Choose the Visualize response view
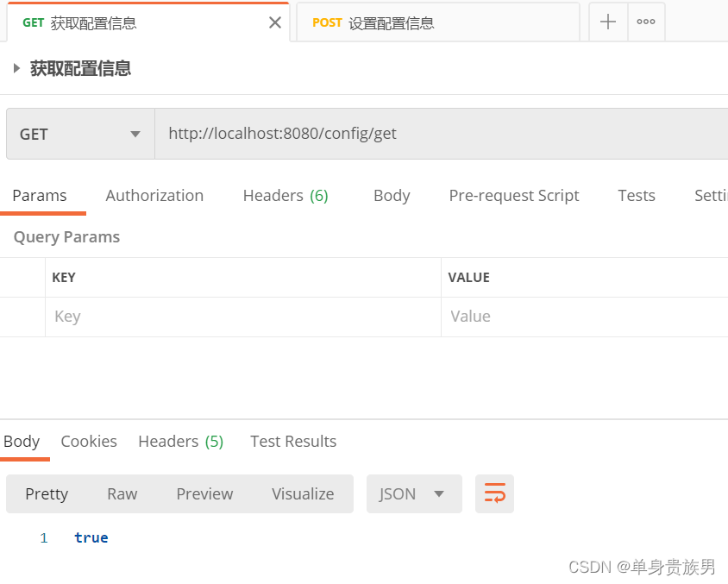This screenshot has height=584, width=728. tap(303, 493)
